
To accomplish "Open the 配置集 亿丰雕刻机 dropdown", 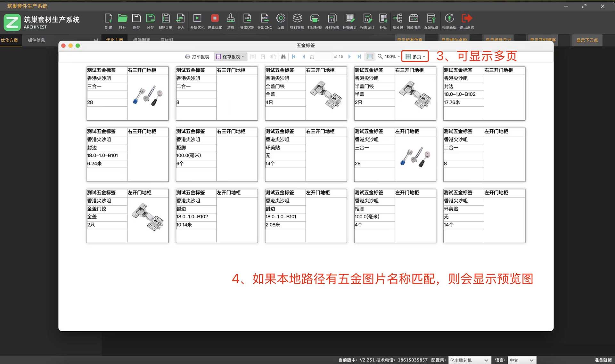I will click(x=469, y=360).
